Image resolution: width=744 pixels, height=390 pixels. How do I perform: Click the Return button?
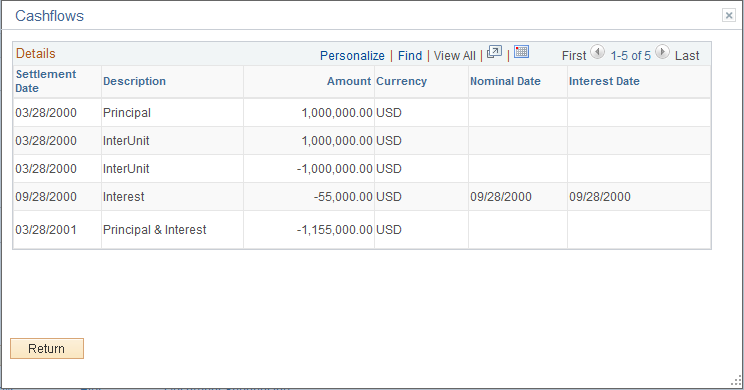(x=47, y=349)
